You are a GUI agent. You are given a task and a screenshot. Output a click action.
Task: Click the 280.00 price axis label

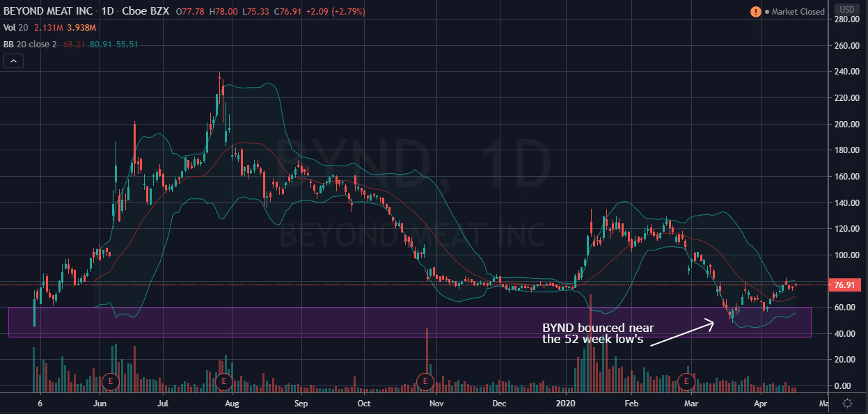tap(848, 19)
